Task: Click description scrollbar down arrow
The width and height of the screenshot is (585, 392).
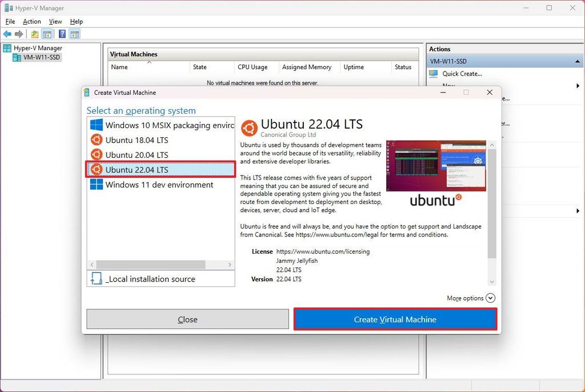Action: coord(492,282)
